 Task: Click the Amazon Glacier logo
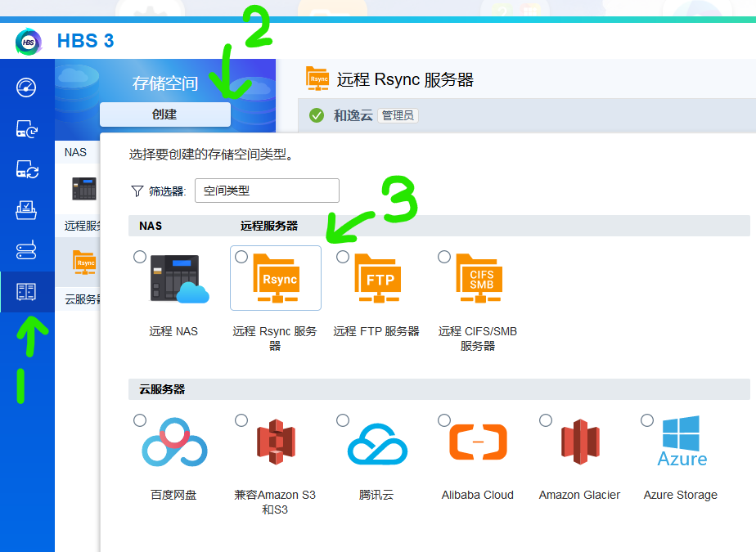pyautogui.click(x=581, y=442)
